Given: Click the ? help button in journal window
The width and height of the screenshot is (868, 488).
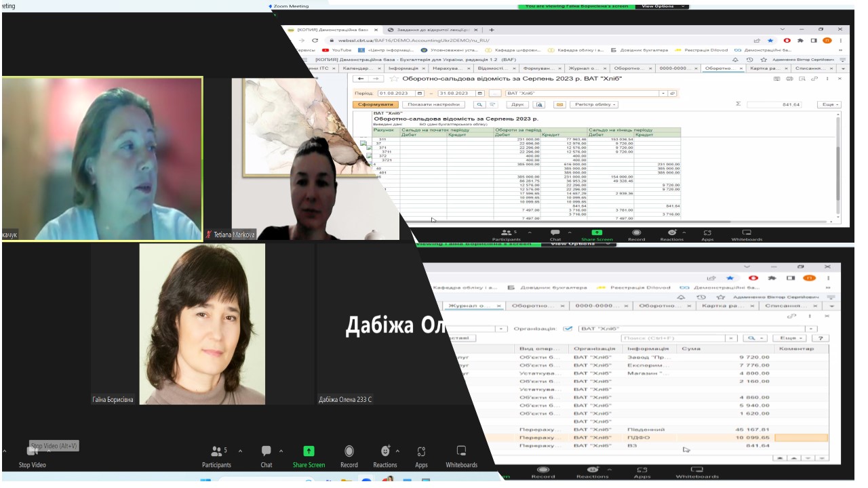Looking at the screenshot, I should point(820,338).
